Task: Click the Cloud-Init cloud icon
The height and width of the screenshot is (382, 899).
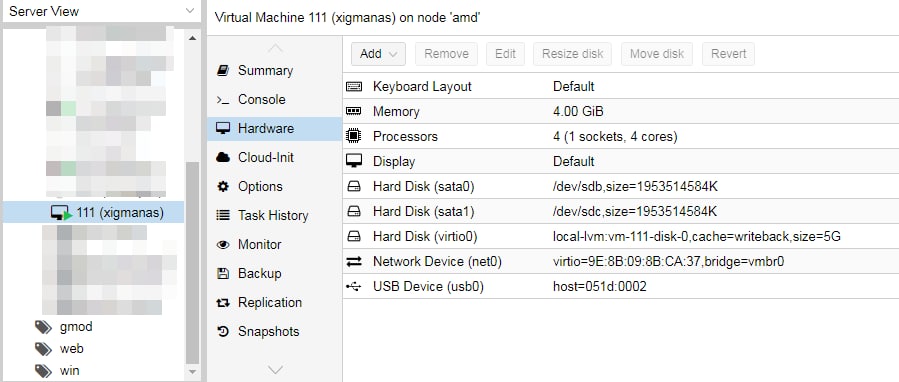Action: pos(223,157)
